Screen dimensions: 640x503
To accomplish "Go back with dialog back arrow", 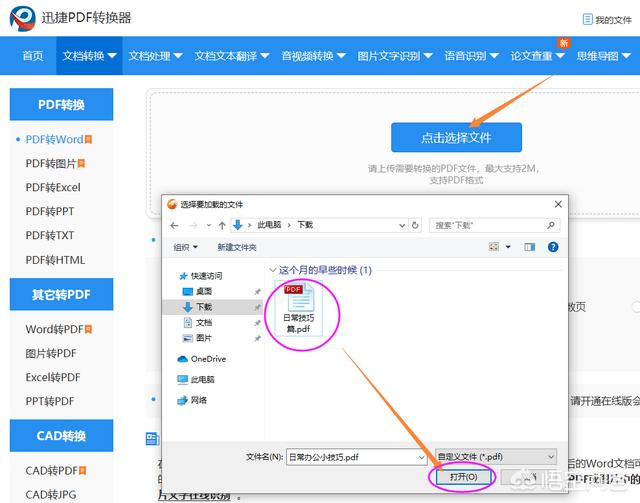I will [174, 225].
